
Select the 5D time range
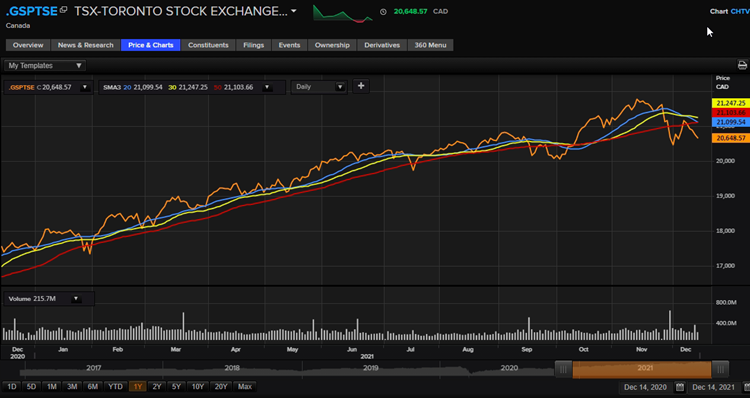tap(31, 387)
